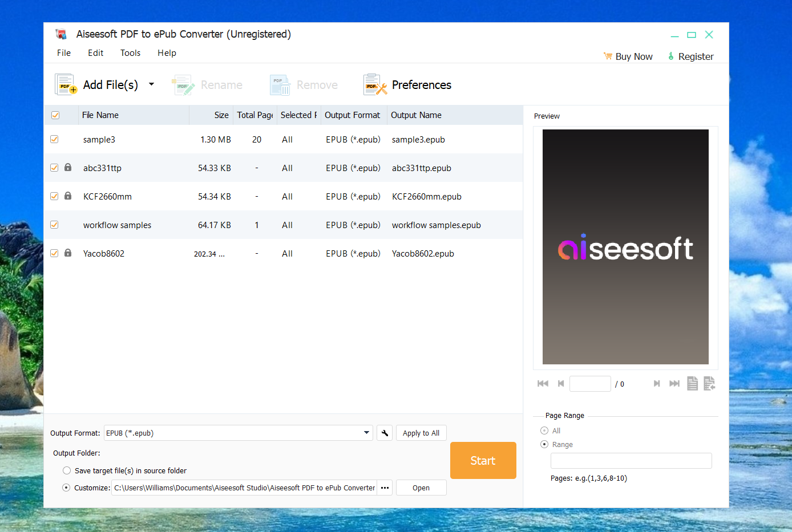This screenshot has width=792, height=532.
Task: Click the Rename toolbar button
Action: (x=207, y=85)
